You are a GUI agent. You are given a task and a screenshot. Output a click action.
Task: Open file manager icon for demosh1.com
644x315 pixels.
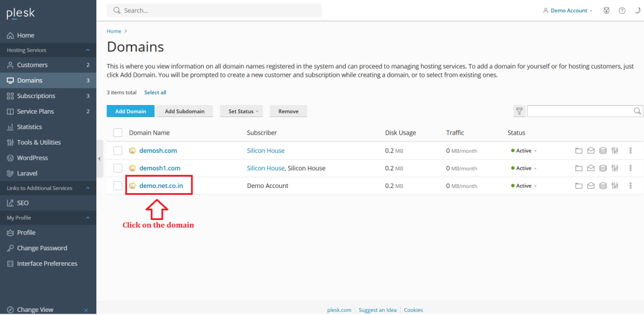[579, 168]
